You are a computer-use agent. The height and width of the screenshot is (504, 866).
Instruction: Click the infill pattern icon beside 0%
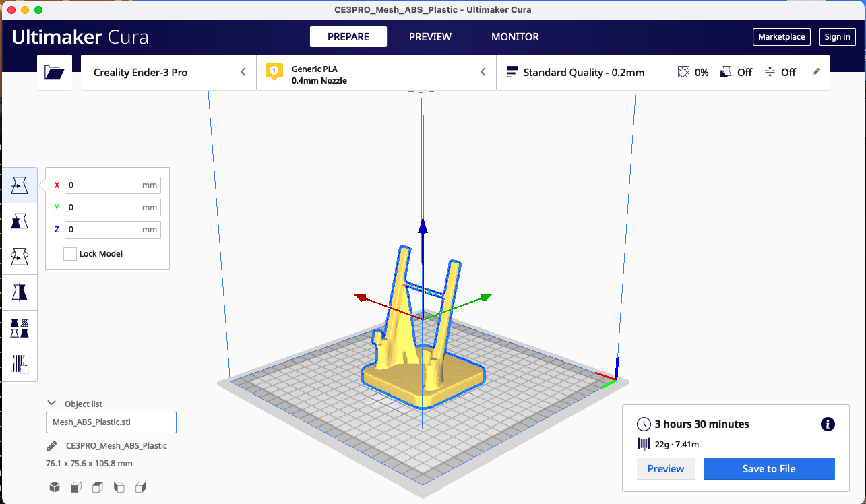(683, 72)
